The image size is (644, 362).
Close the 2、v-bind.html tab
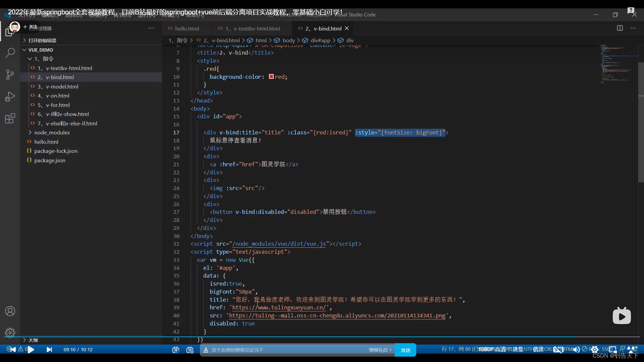tap(347, 28)
